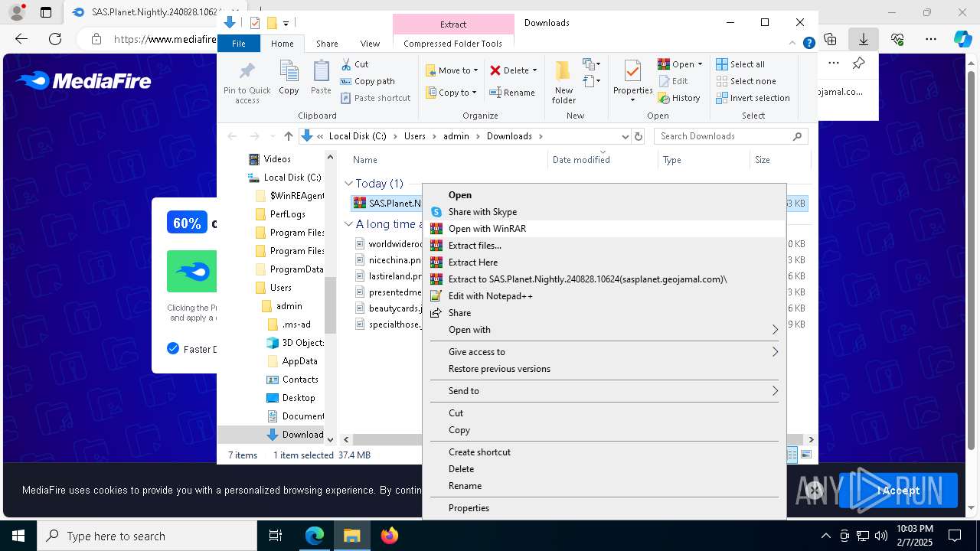Screen dimensions: 980x551
Task: Toggle the Faster Download checkbox
Action: coord(173,349)
